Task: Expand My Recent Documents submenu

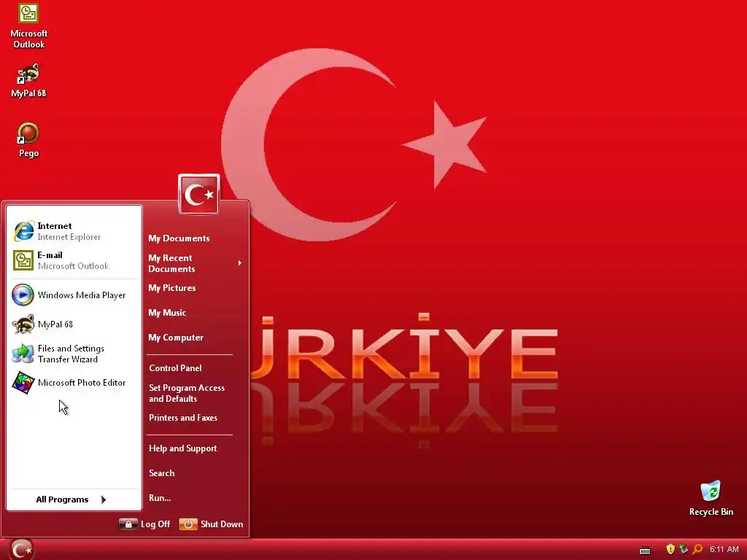Action: coord(193,263)
